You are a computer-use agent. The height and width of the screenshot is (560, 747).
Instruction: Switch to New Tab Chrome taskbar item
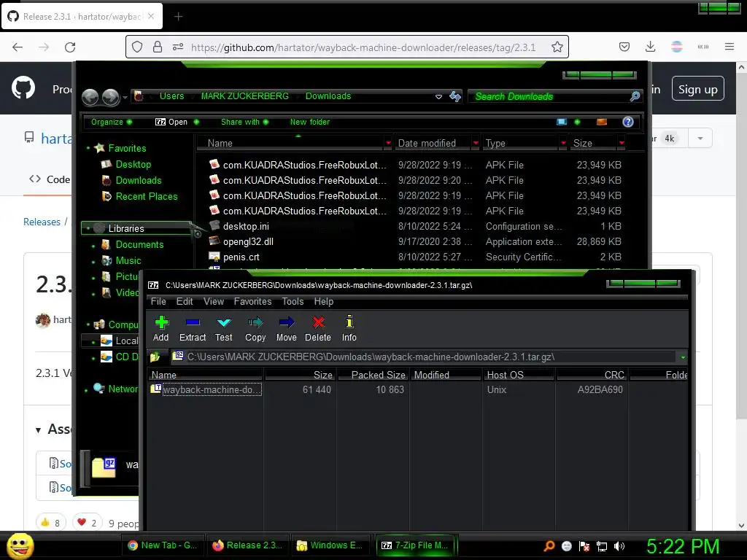coord(163,545)
